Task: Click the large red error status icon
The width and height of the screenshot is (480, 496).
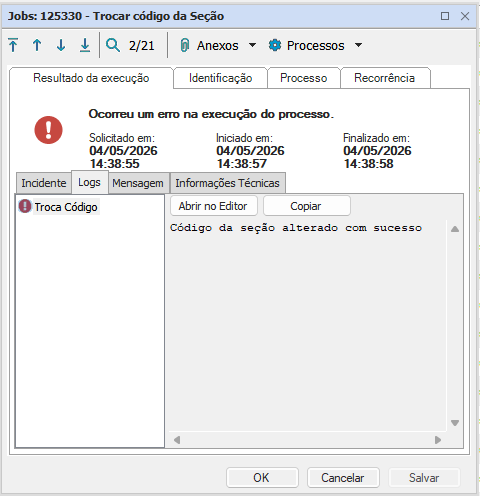Action: point(49,130)
